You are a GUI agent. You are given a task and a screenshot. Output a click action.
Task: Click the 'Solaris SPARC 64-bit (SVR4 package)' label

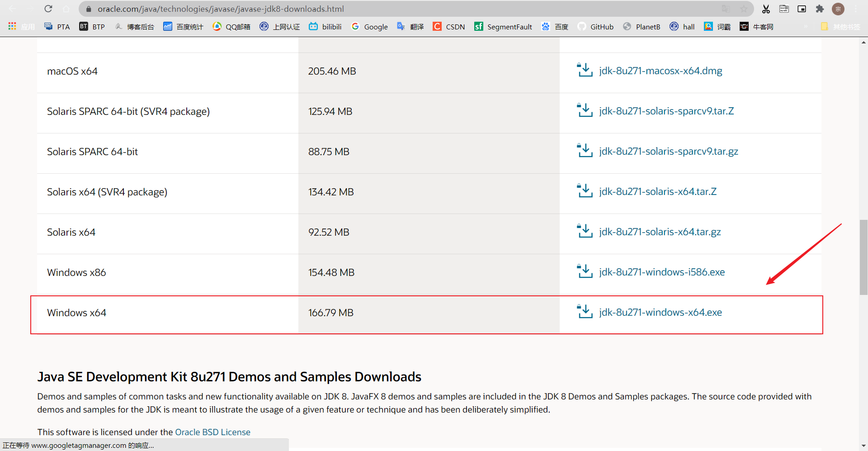coord(128,111)
